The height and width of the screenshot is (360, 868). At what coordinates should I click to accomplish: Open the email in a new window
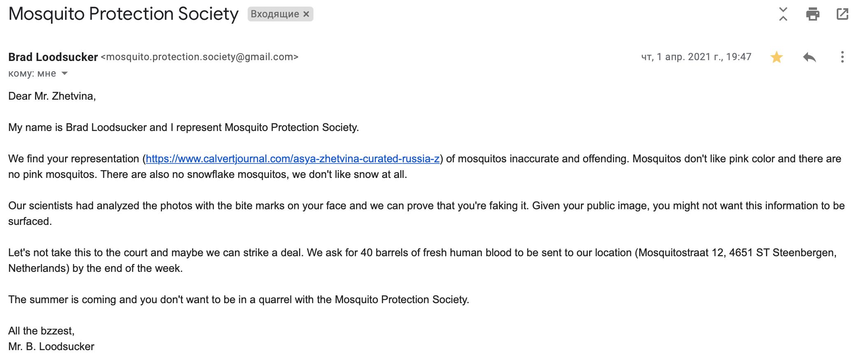(842, 14)
